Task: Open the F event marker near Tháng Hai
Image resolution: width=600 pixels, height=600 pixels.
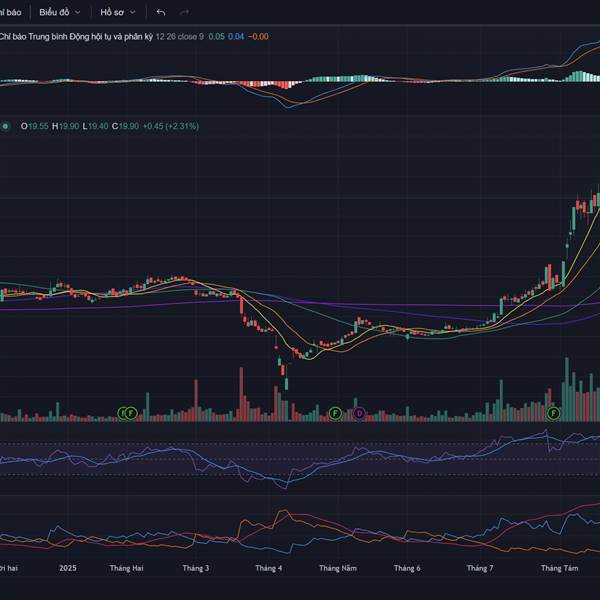Action: coord(131,413)
